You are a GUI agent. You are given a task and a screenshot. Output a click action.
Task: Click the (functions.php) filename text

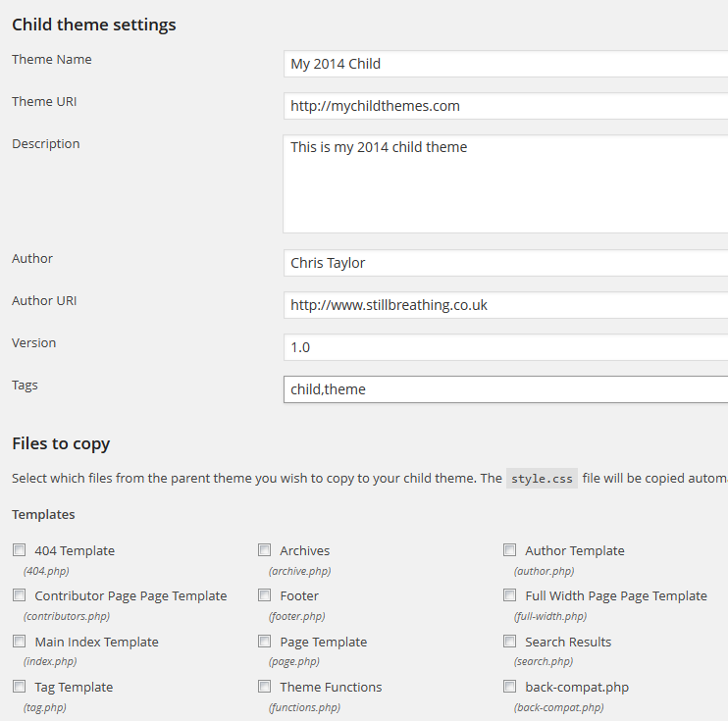click(304, 707)
